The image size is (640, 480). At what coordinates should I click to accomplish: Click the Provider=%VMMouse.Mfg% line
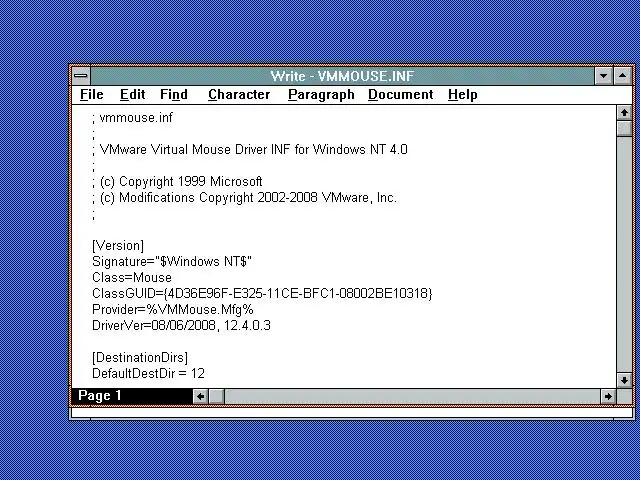[173, 309]
